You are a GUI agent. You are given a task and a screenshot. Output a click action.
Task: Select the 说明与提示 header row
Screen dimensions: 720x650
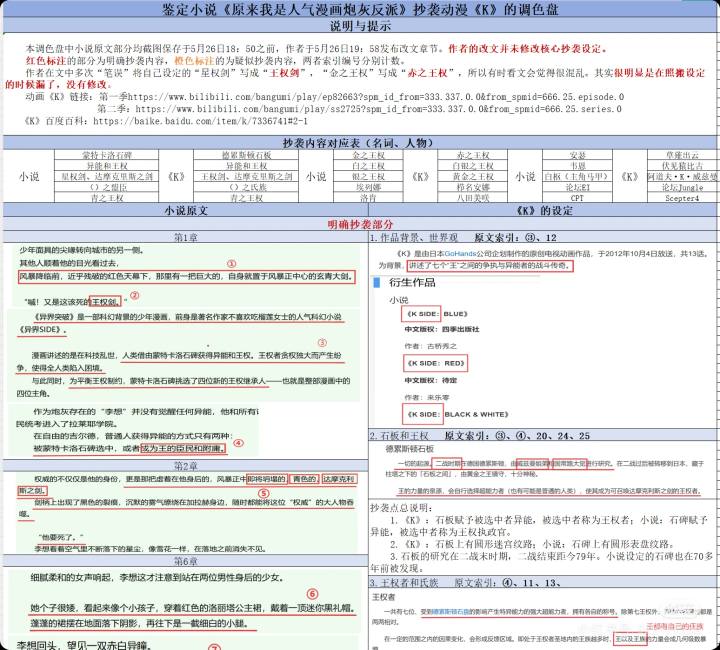click(360, 26)
